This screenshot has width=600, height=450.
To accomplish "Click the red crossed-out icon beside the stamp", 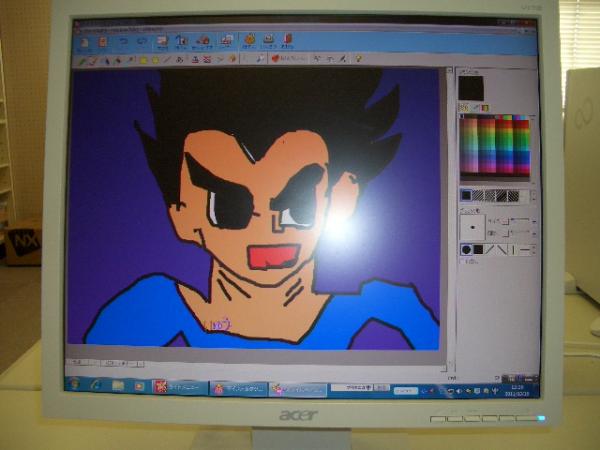I will tap(207, 59).
